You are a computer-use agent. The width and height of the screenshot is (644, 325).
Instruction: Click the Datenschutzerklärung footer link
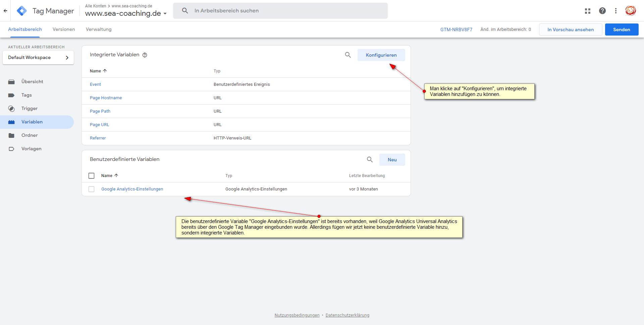click(x=347, y=315)
